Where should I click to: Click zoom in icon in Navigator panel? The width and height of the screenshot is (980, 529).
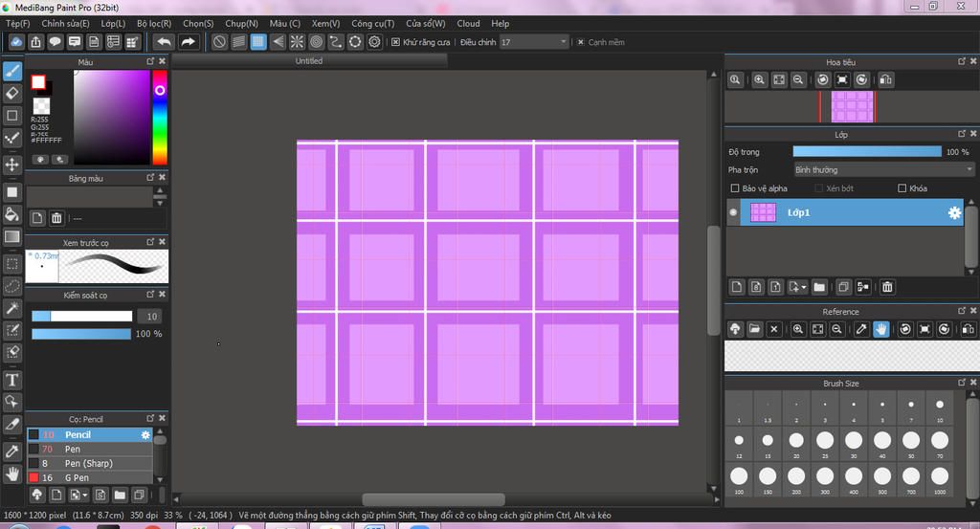[x=759, y=79]
